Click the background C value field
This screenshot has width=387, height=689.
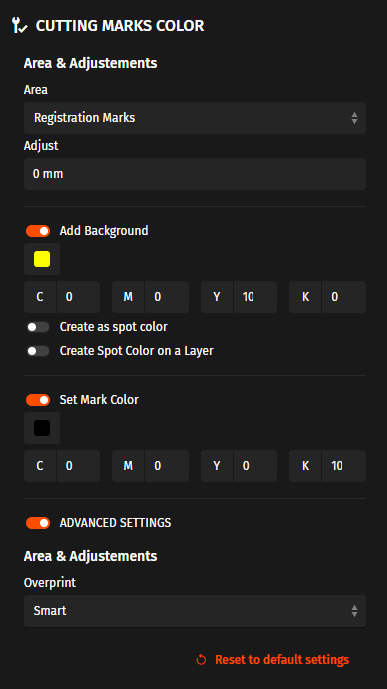[x=78, y=297]
